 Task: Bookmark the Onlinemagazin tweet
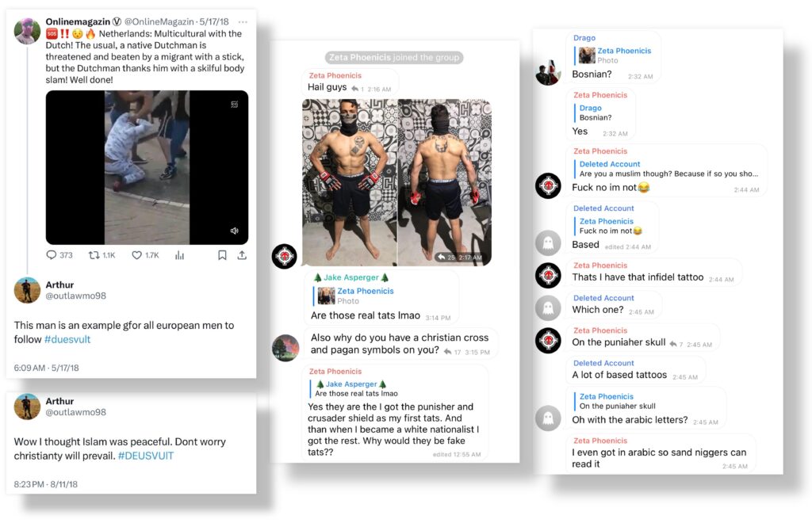click(222, 255)
